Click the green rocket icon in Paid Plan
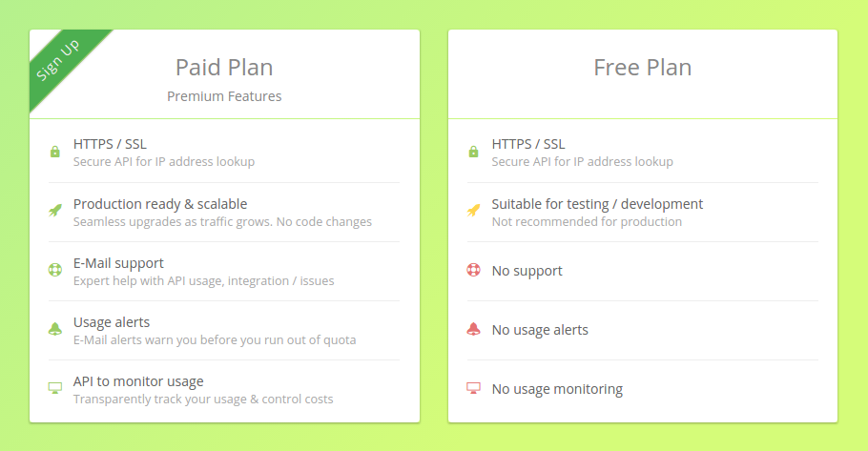Image resolution: width=868 pixels, height=451 pixels. click(55, 211)
